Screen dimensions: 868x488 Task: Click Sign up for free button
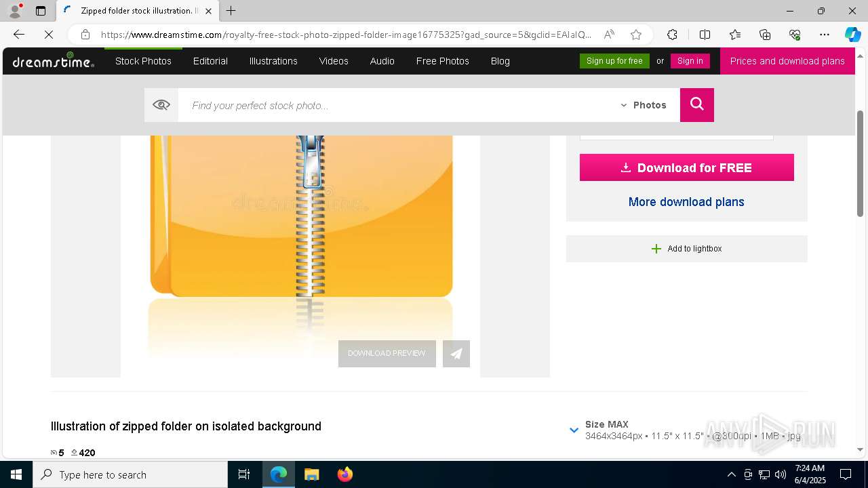point(614,61)
